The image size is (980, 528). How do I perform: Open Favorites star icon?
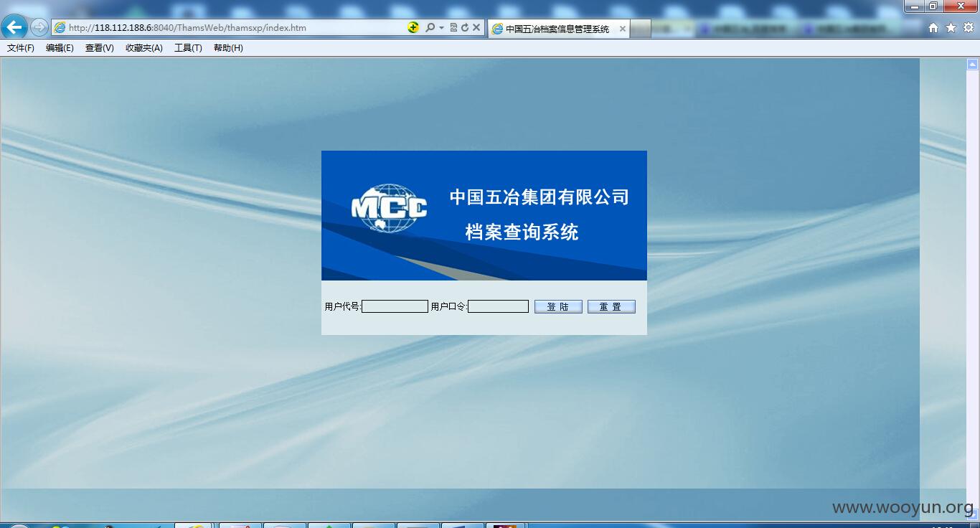[x=951, y=27]
